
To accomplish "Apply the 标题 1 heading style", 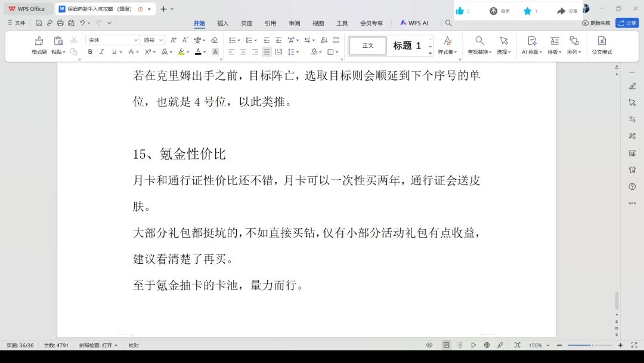I will (x=407, y=46).
